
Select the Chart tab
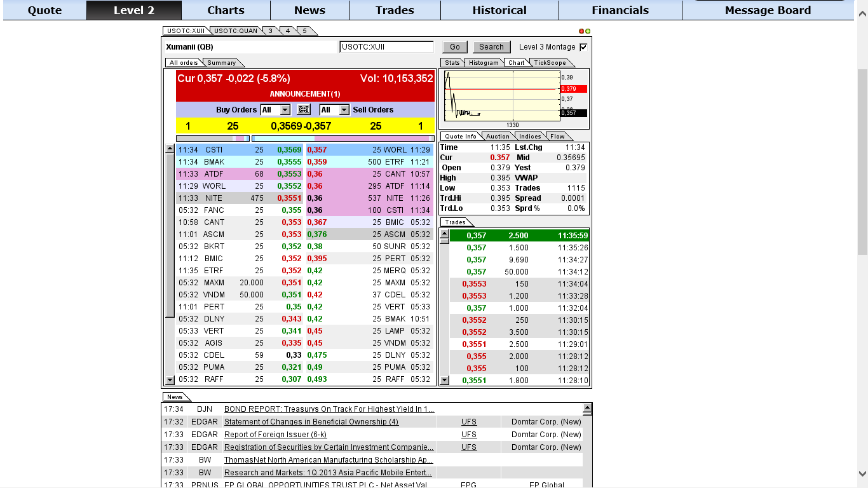[x=517, y=63]
